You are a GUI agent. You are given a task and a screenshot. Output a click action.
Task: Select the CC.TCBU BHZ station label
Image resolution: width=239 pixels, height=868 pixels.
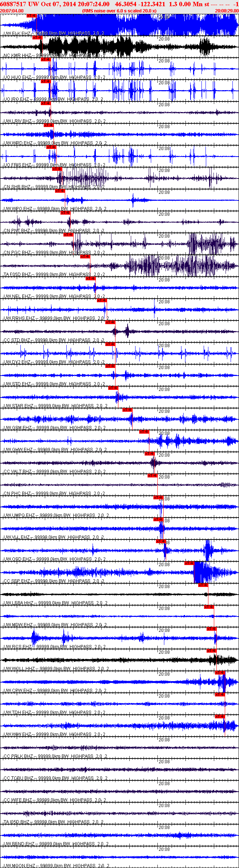19,778
